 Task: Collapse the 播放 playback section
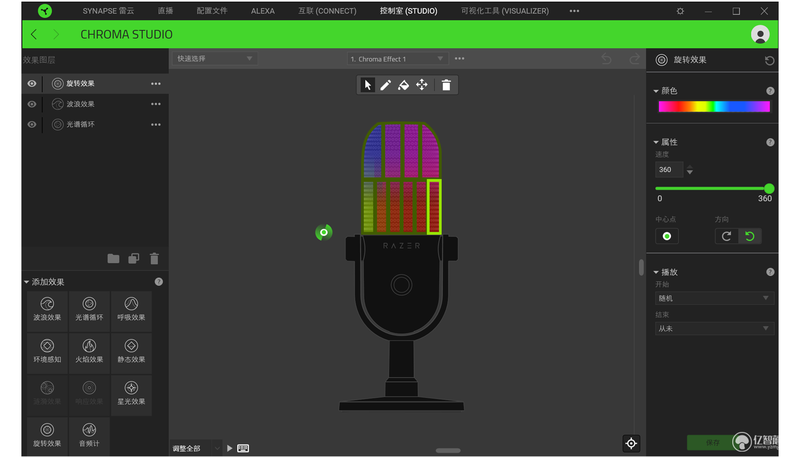click(x=656, y=272)
